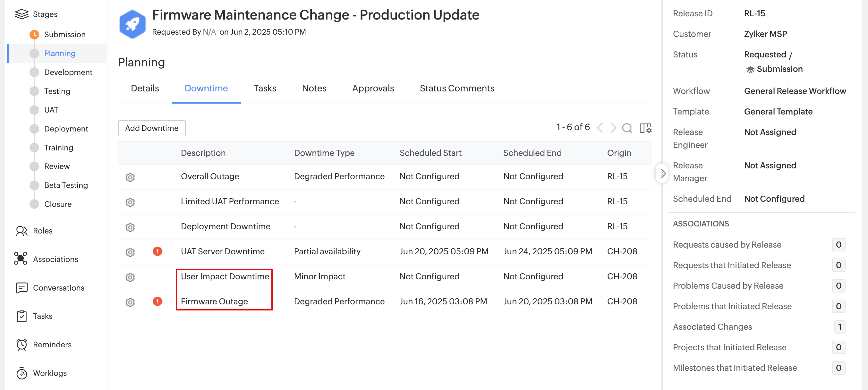Image resolution: width=868 pixels, height=390 pixels.
Task: Click the downtime search magnifier icon
Action: tap(627, 128)
